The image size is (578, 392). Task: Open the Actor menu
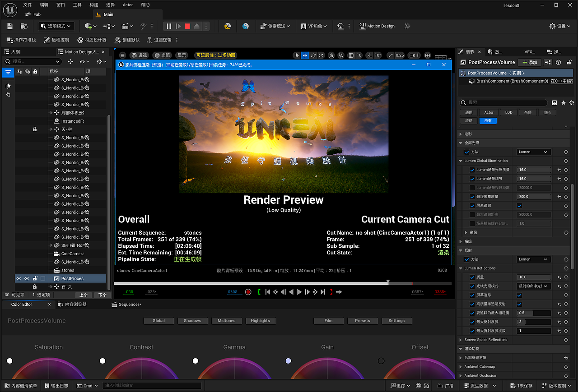click(x=128, y=5)
